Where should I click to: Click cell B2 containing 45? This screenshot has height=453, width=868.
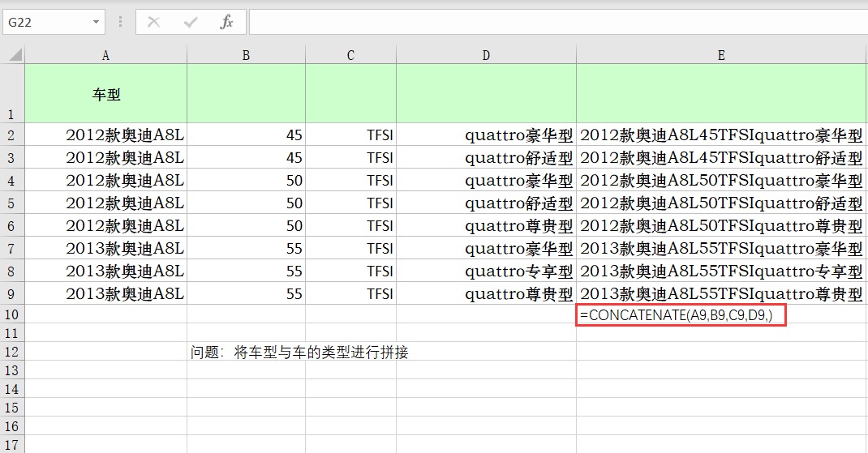pyautogui.click(x=247, y=135)
